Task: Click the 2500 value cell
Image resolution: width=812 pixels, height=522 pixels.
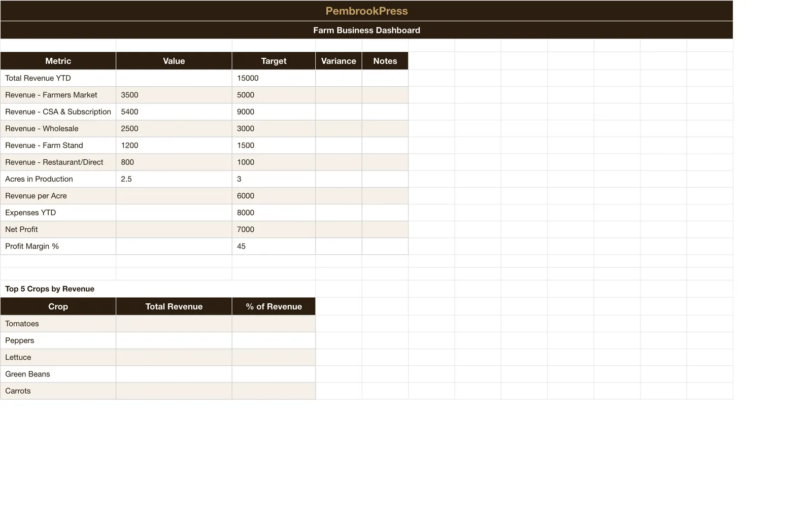Action: [x=174, y=128]
